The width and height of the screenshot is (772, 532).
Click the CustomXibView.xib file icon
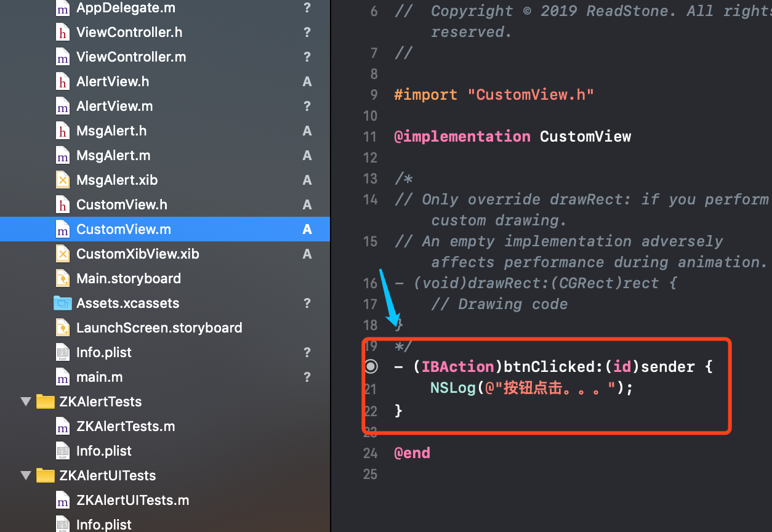click(62, 254)
